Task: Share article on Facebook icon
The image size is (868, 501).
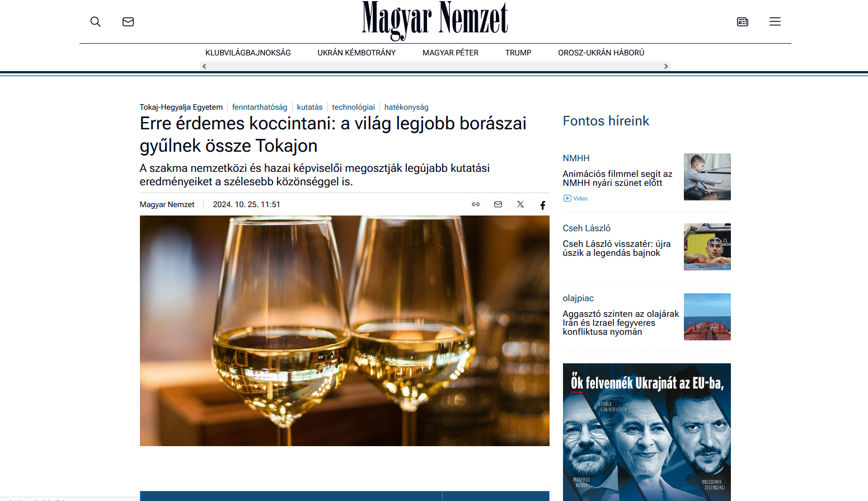Action: pos(543,205)
